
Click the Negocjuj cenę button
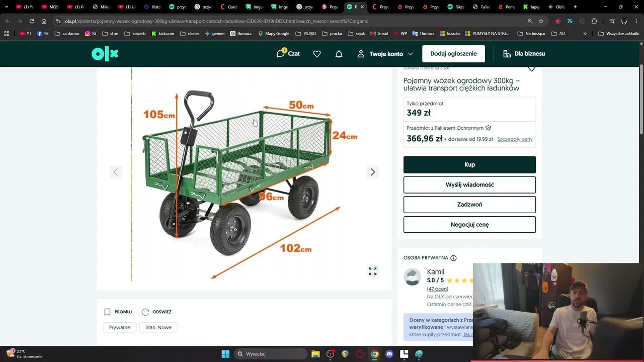point(469,225)
